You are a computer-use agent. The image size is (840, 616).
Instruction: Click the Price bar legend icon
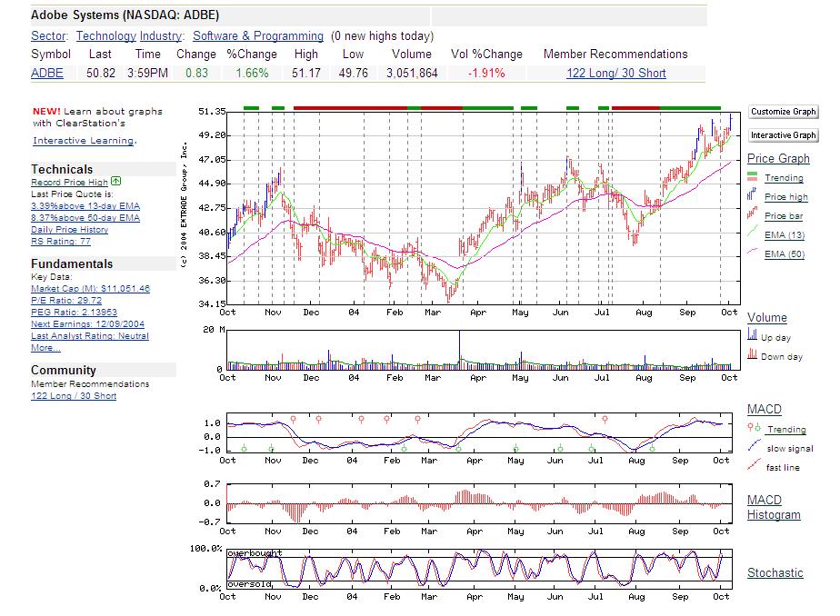point(752,214)
